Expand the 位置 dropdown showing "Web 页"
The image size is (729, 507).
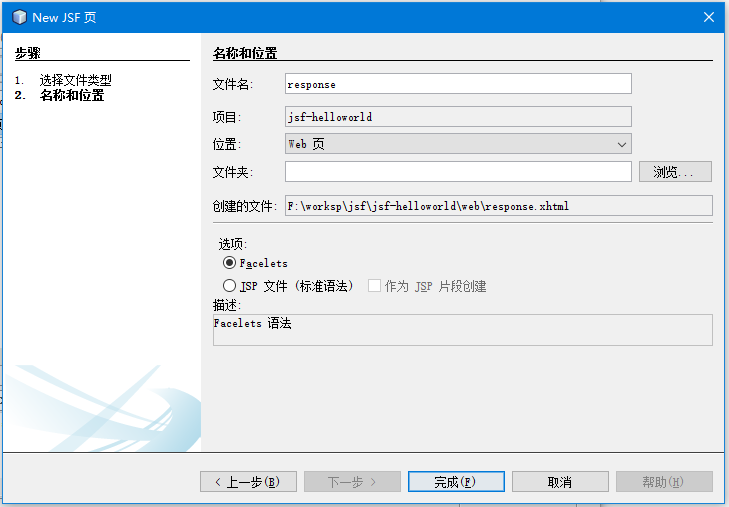[458, 144]
